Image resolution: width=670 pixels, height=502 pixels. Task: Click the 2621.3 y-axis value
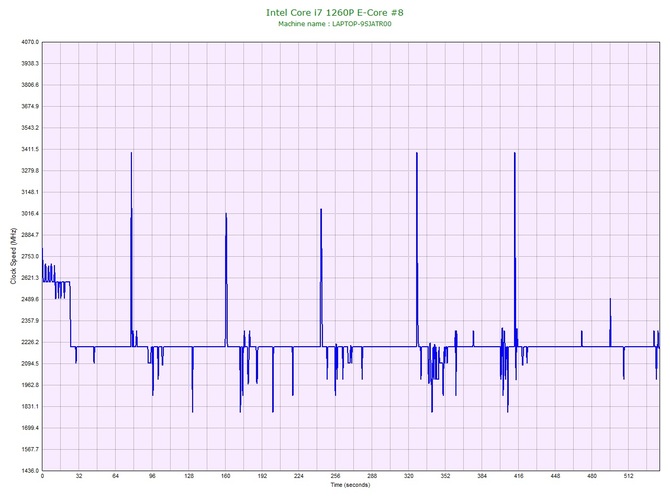coord(30,278)
